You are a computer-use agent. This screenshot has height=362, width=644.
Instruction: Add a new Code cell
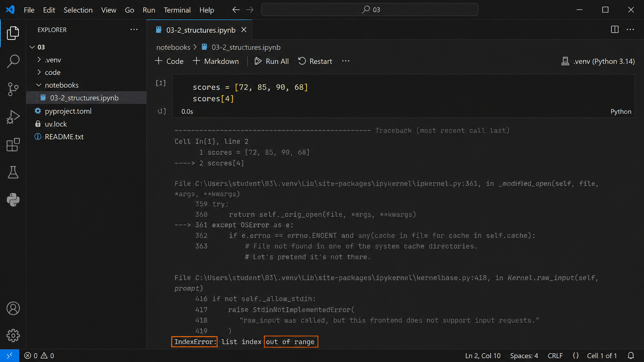[x=169, y=61]
